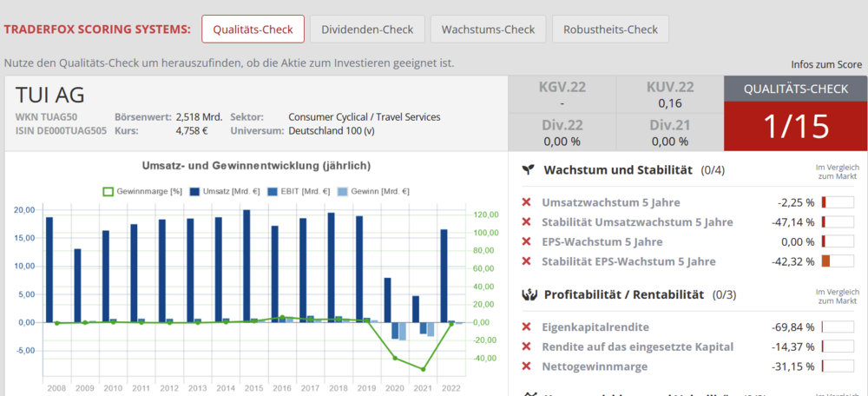The height and width of the screenshot is (396, 868).
Task: Click the EPS-Wachstum 5 Jahre label
Action: [x=602, y=242]
